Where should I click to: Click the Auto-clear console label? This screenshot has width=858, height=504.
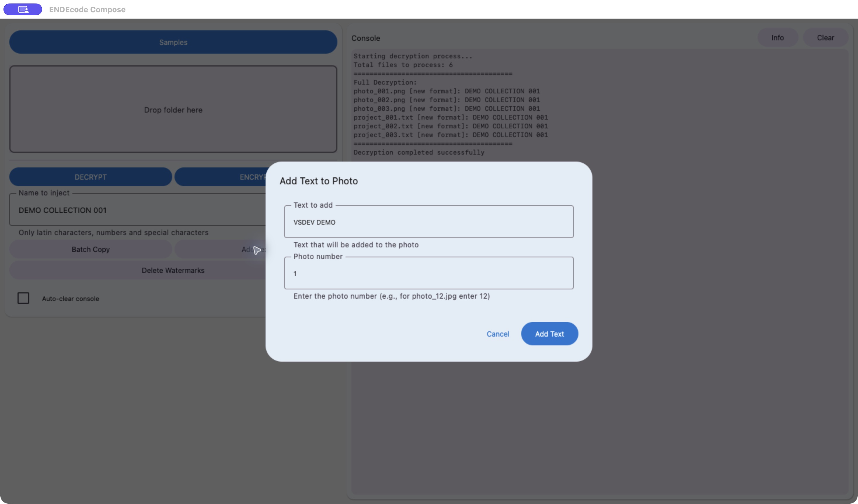click(x=71, y=298)
